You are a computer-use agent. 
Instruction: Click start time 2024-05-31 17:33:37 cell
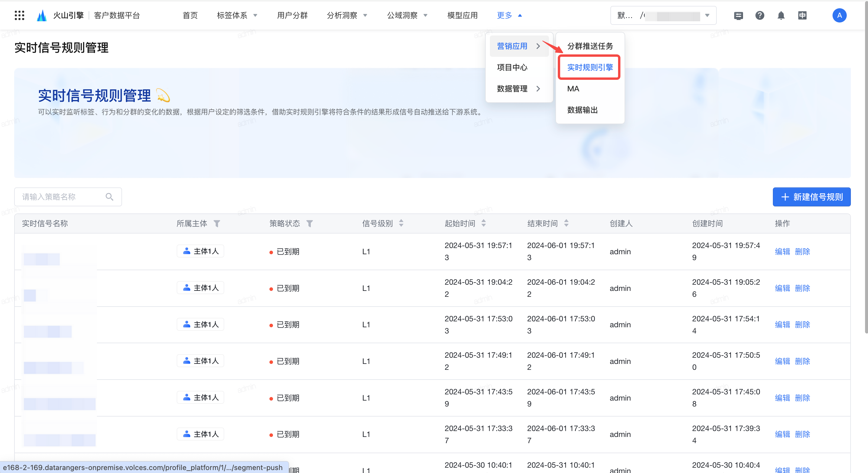pos(479,434)
